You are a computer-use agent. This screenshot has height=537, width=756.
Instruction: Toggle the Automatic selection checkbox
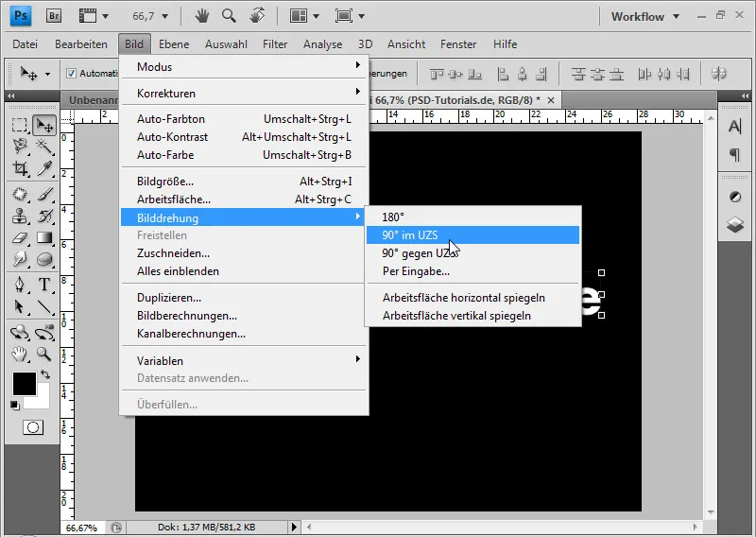click(72, 74)
